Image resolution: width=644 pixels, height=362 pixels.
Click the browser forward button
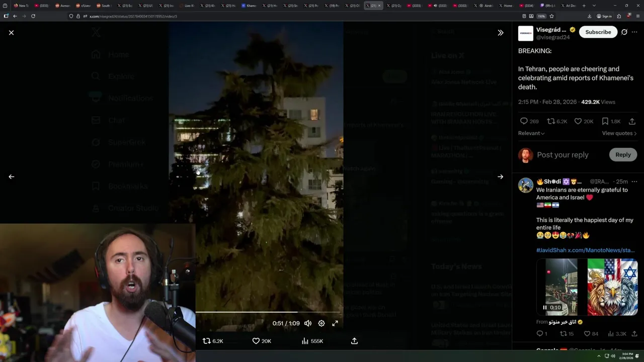[x=24, y=16]
